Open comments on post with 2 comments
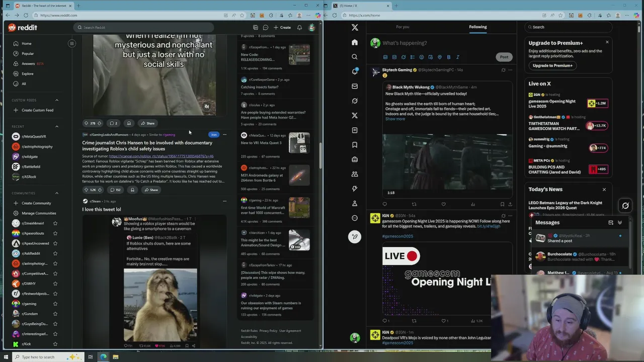 (114, 123)
